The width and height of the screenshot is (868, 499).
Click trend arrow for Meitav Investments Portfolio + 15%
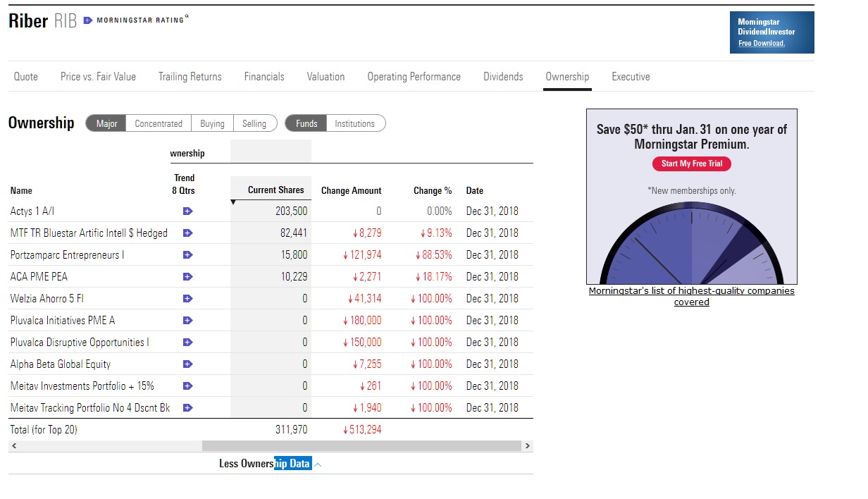pyautogui.click(x=187, y=386)
